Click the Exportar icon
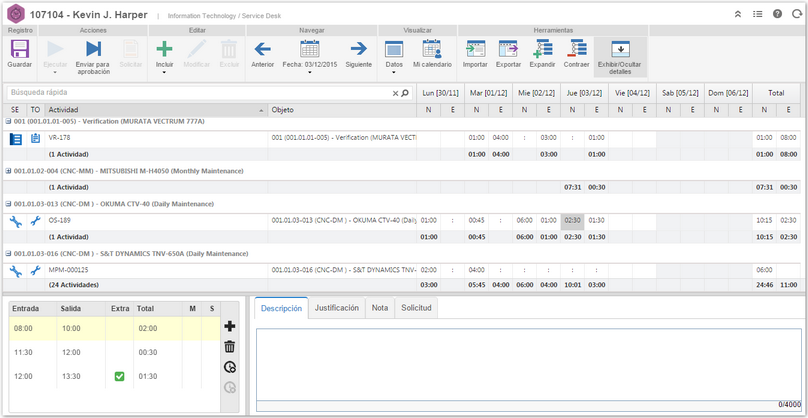Viewport: 808px width, 418px height. coord(508,48)
